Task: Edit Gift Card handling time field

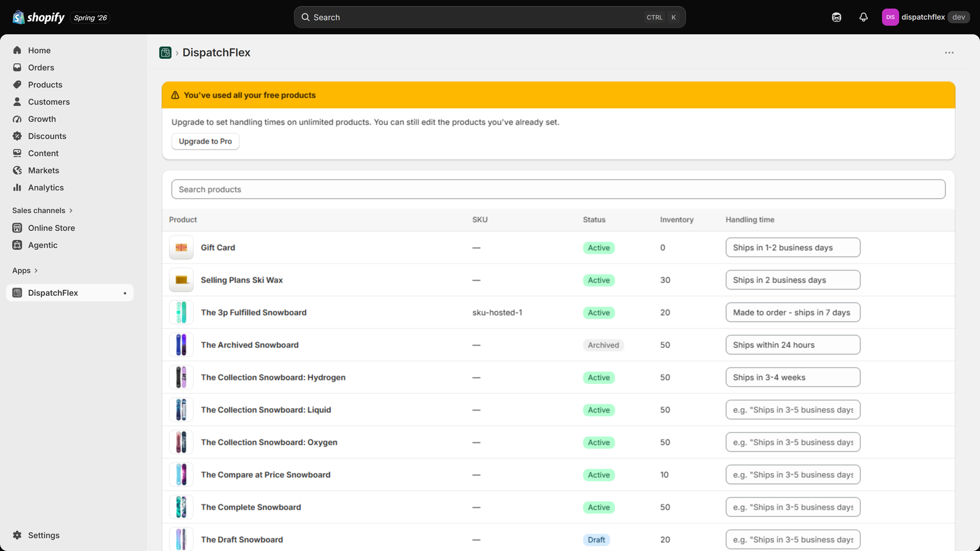Action: coord(793,247)
